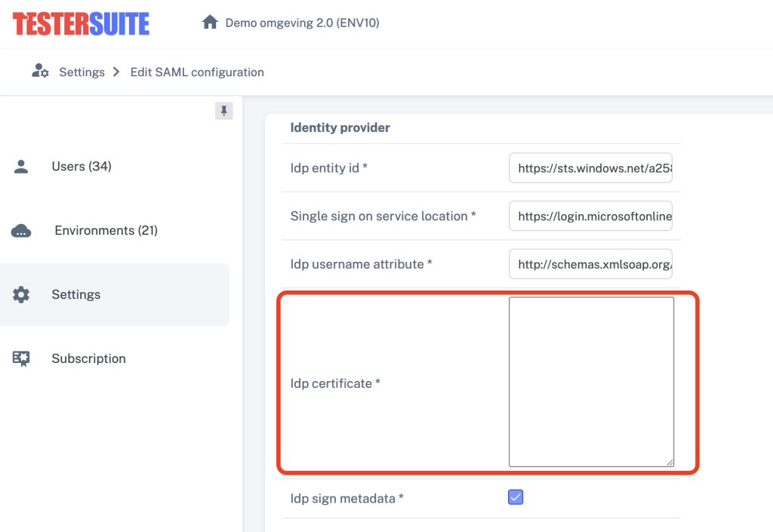Screen dimensions: 773x532
Task: Click the Settings gear icon in sidebar
Action: click(21, 295)
